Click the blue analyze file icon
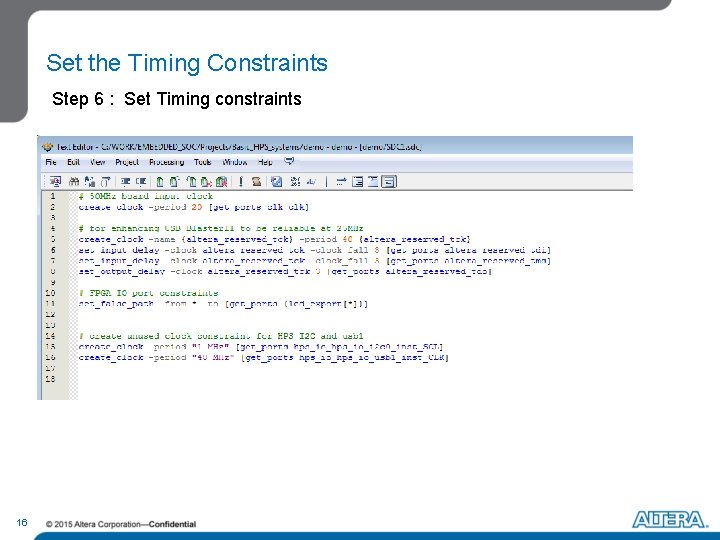 [276, 181]
